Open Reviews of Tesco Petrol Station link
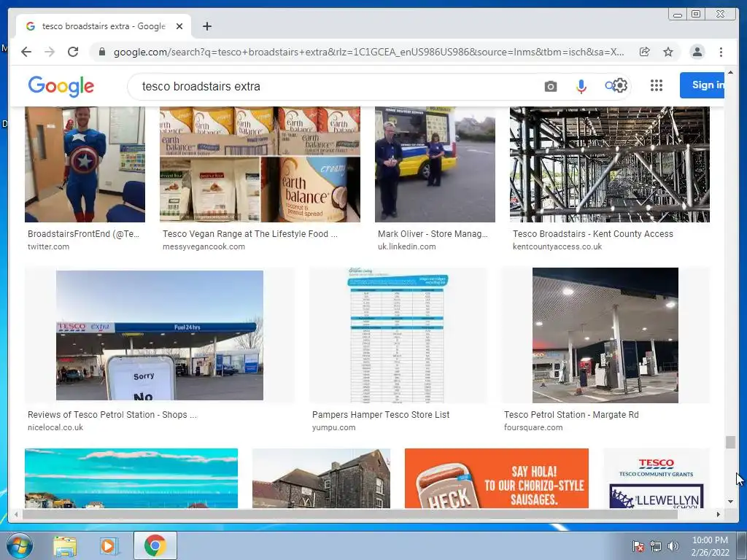Viewport: 747px width, 560px height. tap(112, 415)
